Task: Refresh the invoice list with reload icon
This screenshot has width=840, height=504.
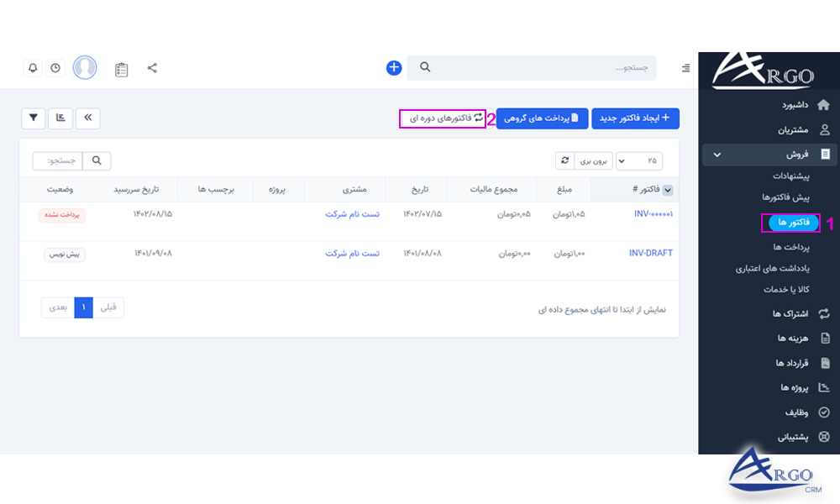Action: pyautogui.click(x=565, y=160)
